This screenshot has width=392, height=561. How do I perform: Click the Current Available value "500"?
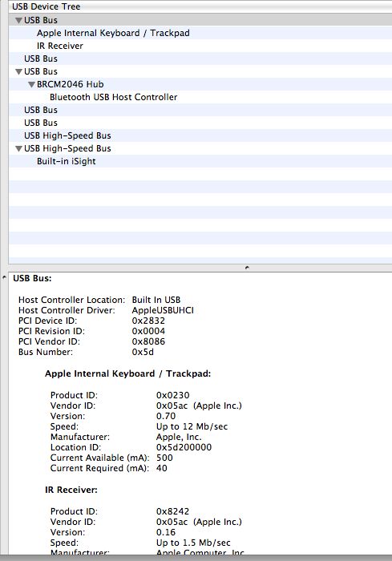tap(164, 458)
